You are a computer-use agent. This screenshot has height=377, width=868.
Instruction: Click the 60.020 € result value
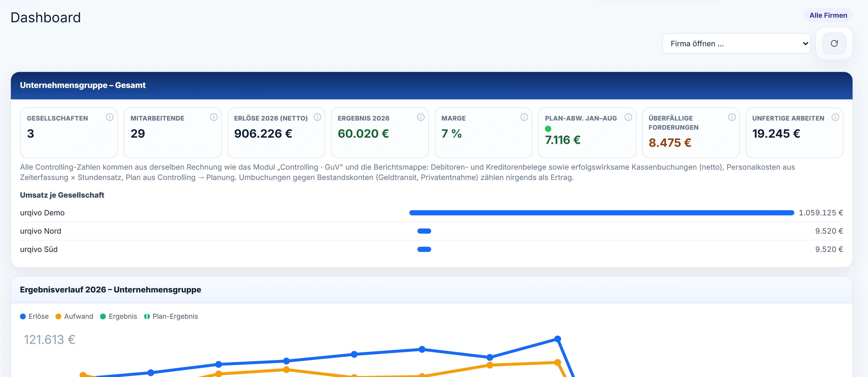tap(363, 134)
